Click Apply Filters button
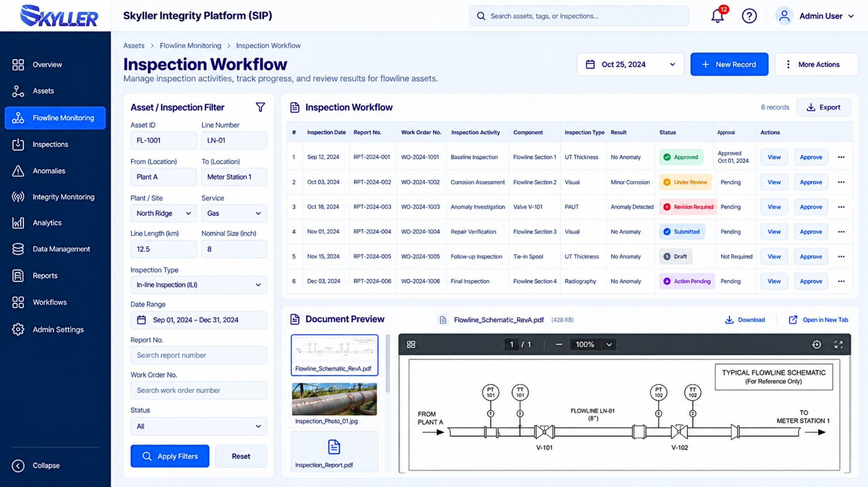This screenshot has height=487, width=868. point(170,456)
